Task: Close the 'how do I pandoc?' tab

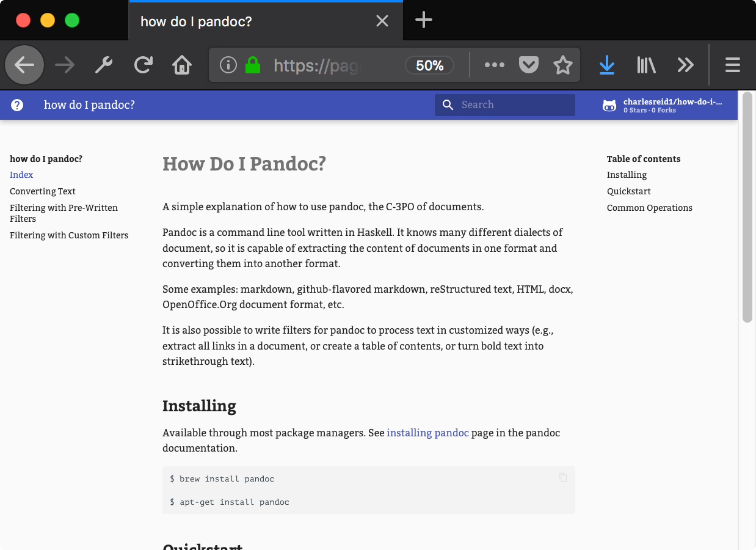Action: click(382, 21)
